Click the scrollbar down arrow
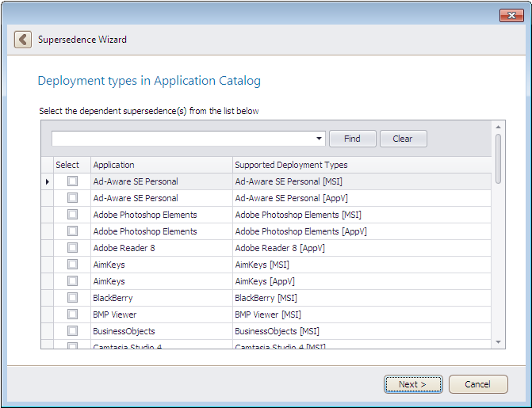Image resolution: width=532 pixels, height=408 pixels. [498, 342]
